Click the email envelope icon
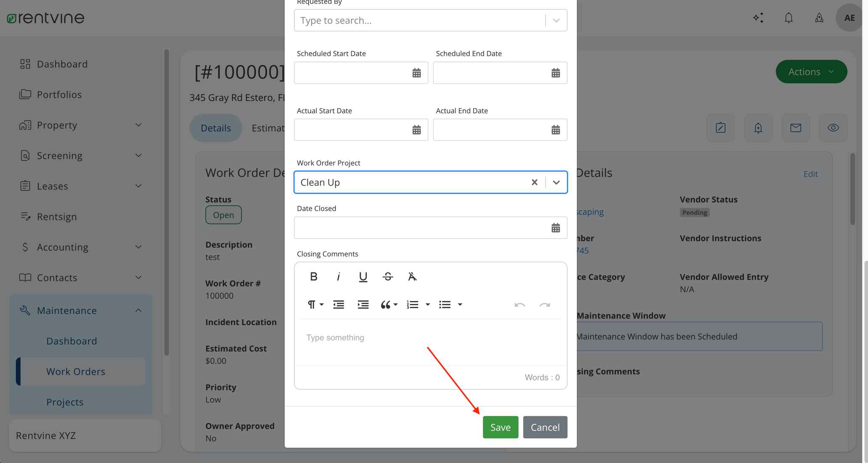Image resolution: width=868 pixels, height=463 pixels. click(796, 128)
